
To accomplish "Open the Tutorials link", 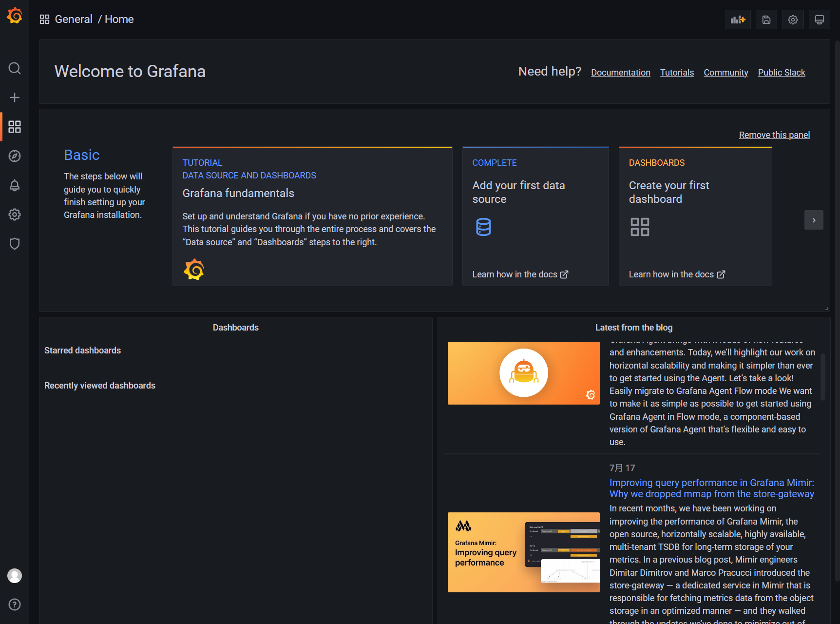I will (677, 73).
